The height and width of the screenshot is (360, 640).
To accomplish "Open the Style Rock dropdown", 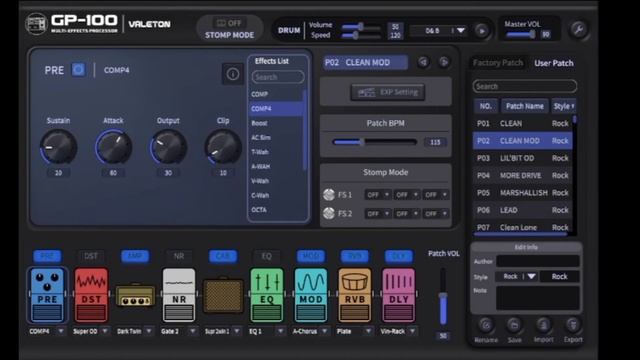I will (516, 276).
